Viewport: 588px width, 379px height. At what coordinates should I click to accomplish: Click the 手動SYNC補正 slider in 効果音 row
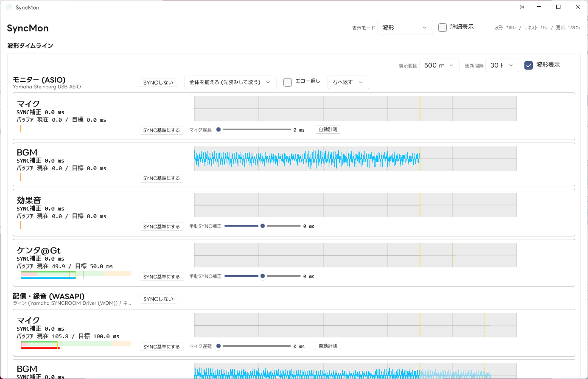263,226
